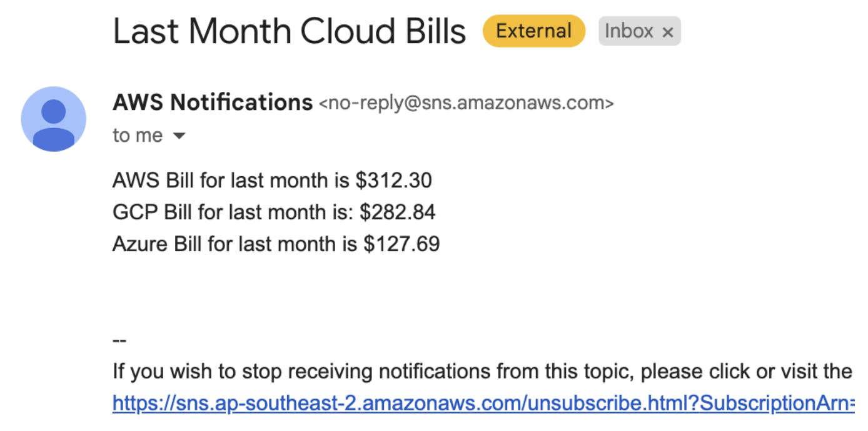Click the sender name AWS Notifications
Viewport: 868px width, 431px height.
(213, 102)
